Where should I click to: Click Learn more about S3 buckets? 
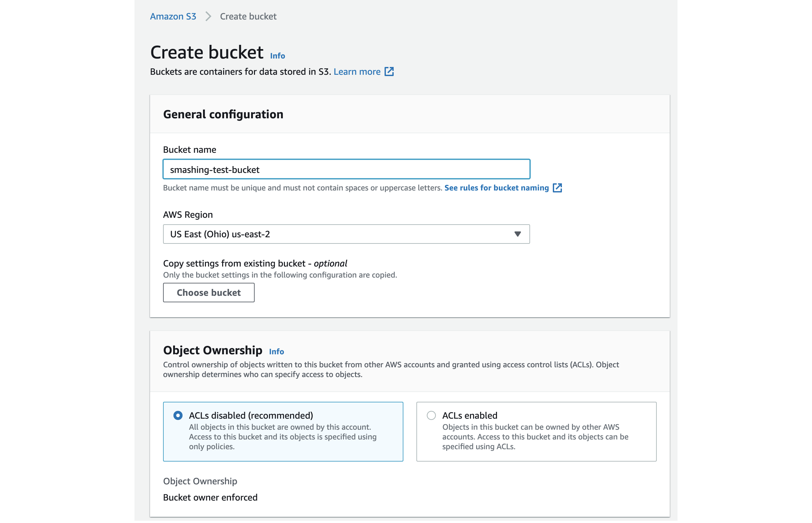(x=357, y=72)
